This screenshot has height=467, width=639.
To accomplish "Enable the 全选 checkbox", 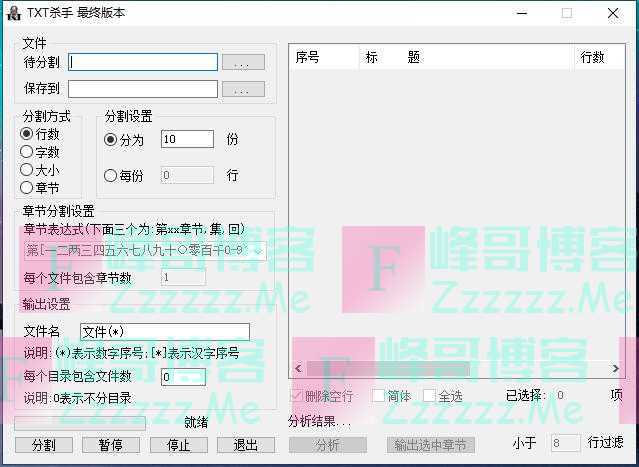I will coord(429,396).
